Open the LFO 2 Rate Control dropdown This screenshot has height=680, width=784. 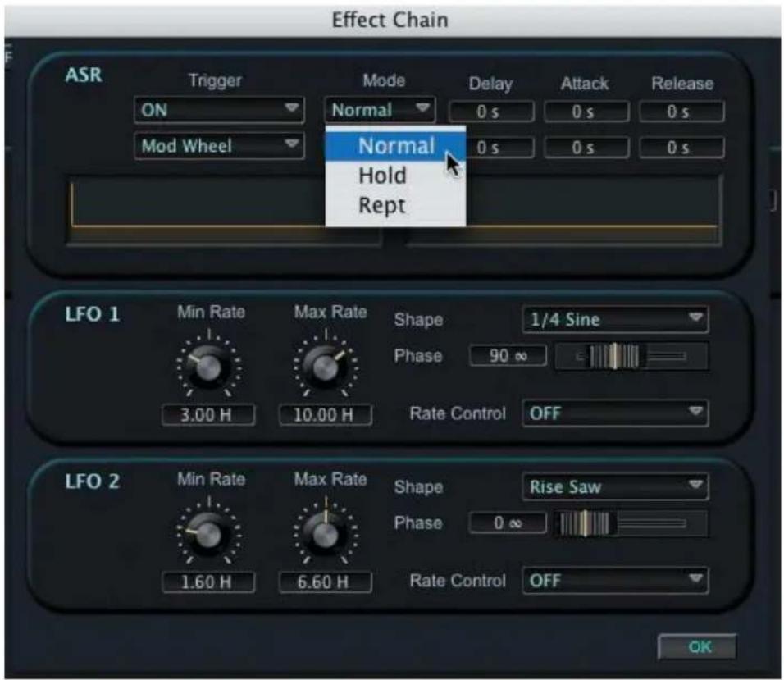tap(615, 581)
